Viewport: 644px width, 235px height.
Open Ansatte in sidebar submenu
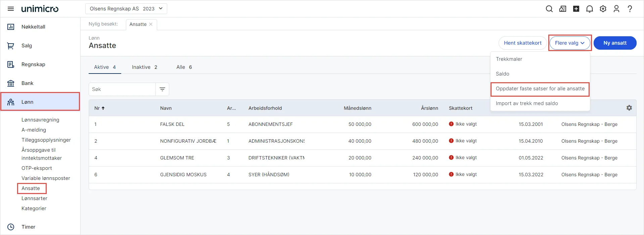click(31, 188)
